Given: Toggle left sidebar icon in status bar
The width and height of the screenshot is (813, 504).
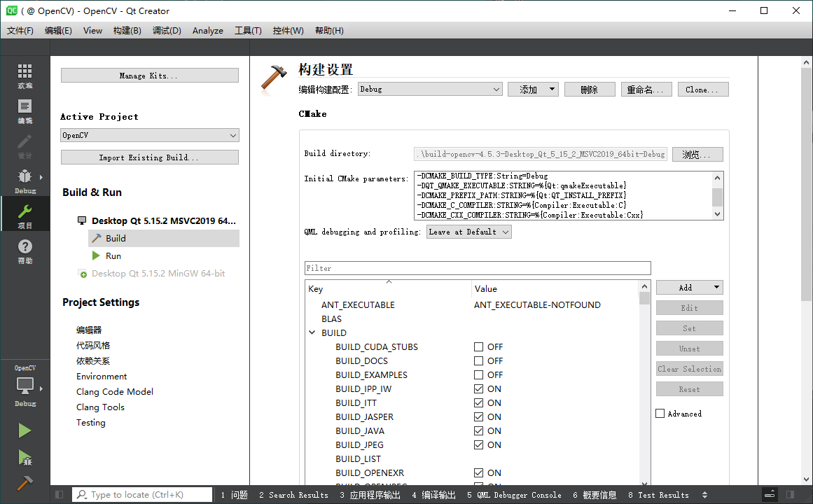Looking at the screenshot, I should coord(59,495).
